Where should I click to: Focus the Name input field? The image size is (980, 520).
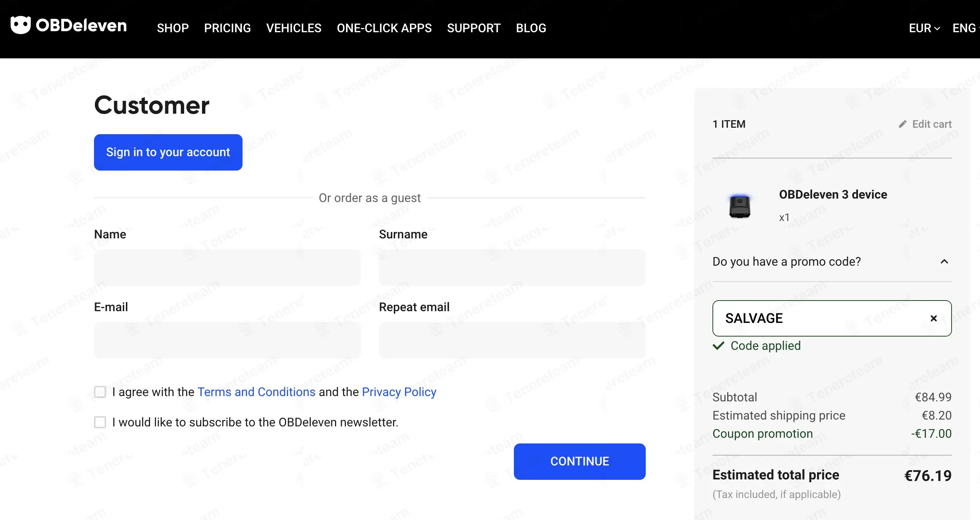pos(227,268)
